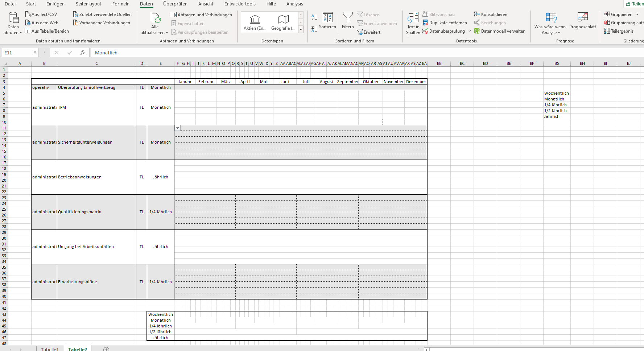
Task: Switch to the Analysis tab
Action: (294, 4)
